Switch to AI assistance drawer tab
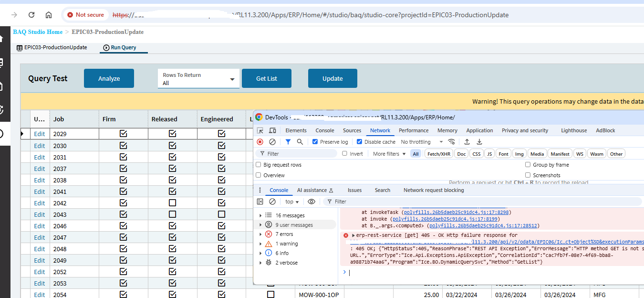 [x=315, y=190]
